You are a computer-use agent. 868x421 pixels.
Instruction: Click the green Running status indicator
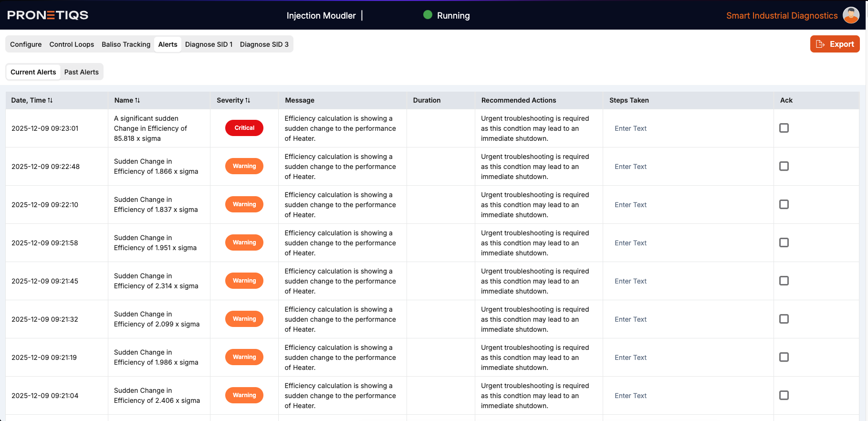428,15
